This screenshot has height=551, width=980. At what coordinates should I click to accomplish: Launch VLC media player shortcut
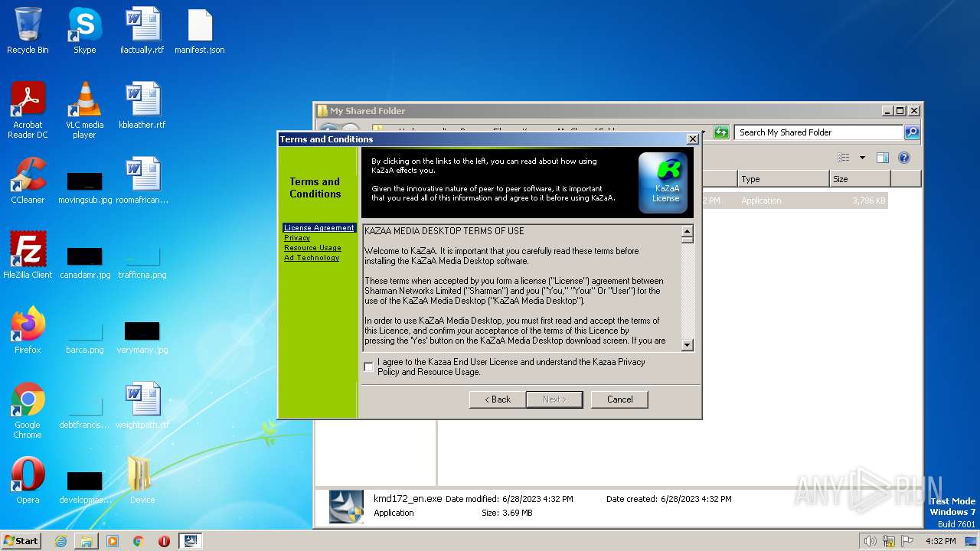[x=84, y=110]
